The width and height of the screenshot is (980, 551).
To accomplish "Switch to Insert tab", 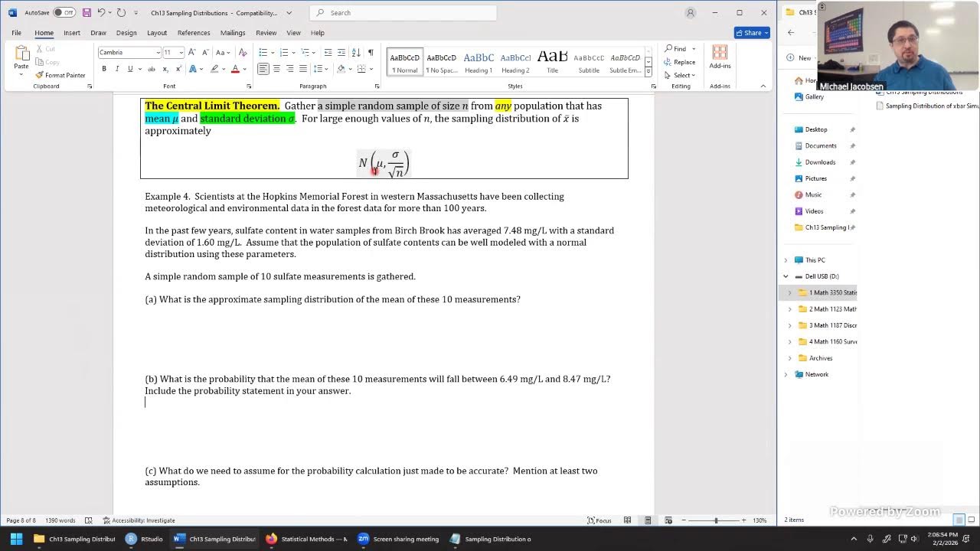I will [72, 33].
